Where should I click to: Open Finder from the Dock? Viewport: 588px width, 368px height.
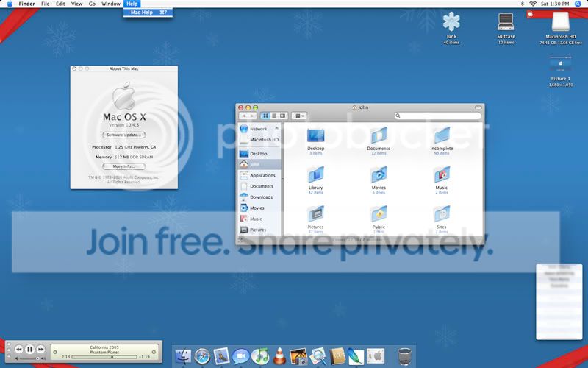[183, 356]
